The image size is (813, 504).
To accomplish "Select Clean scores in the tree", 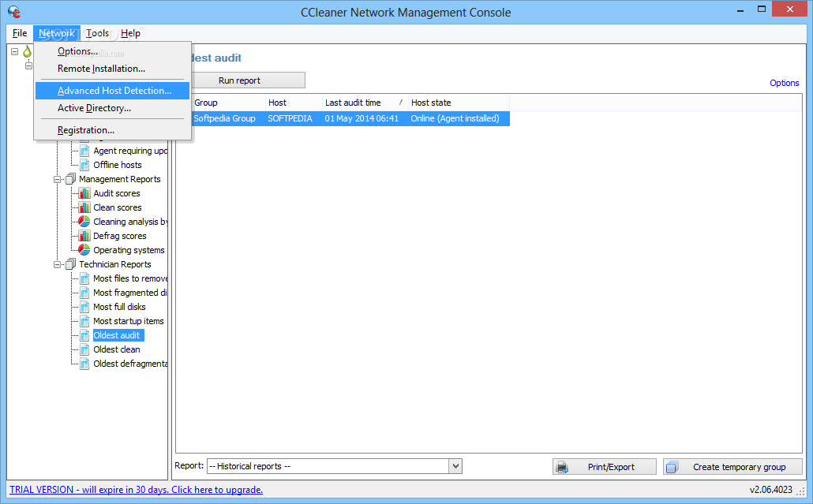I will [117, 207].
